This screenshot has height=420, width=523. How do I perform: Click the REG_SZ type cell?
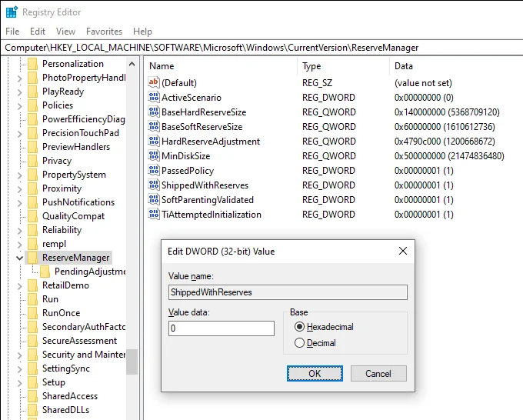coord(317,83)
